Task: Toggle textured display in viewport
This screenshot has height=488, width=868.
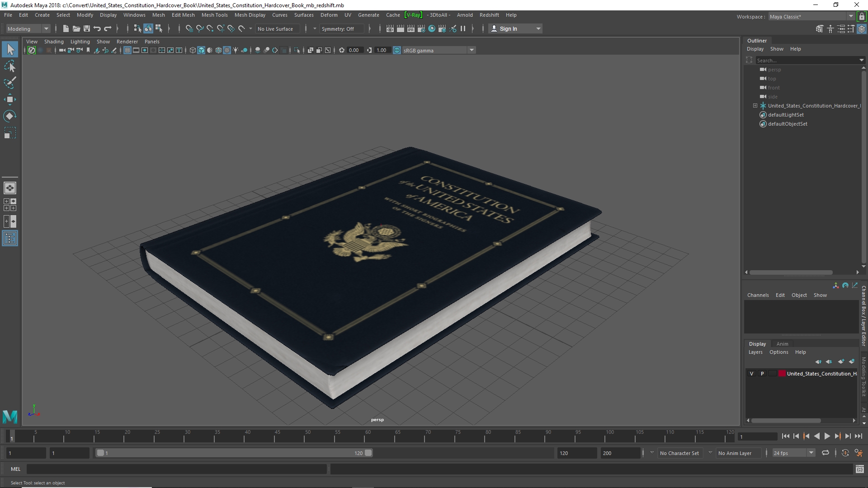Action: (x=227, y=50)
